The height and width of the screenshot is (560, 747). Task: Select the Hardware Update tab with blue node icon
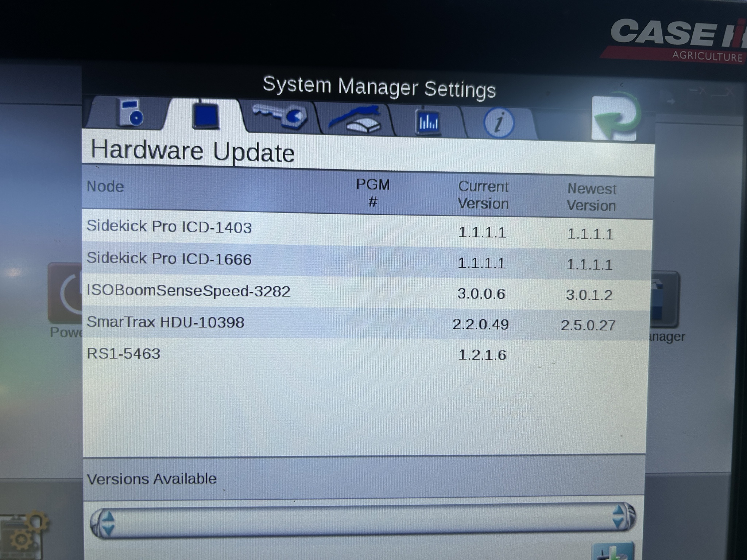pos(206,116)
